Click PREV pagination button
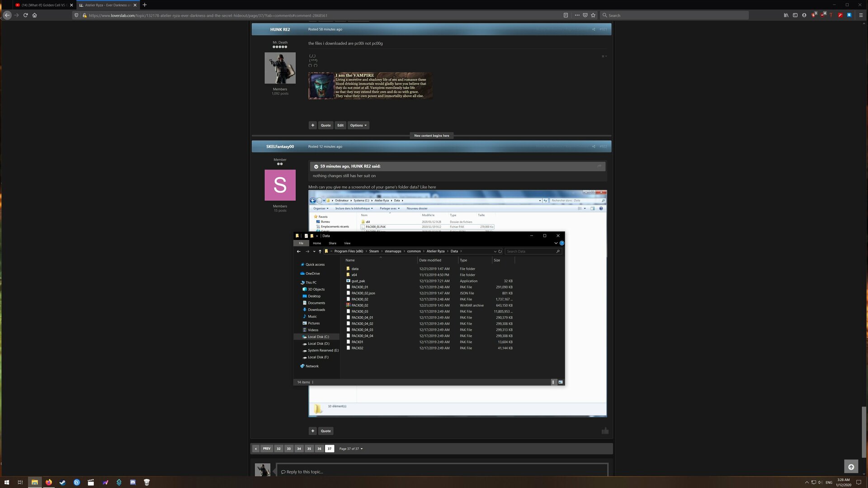The image size is (868, 488). coord(267,449)
